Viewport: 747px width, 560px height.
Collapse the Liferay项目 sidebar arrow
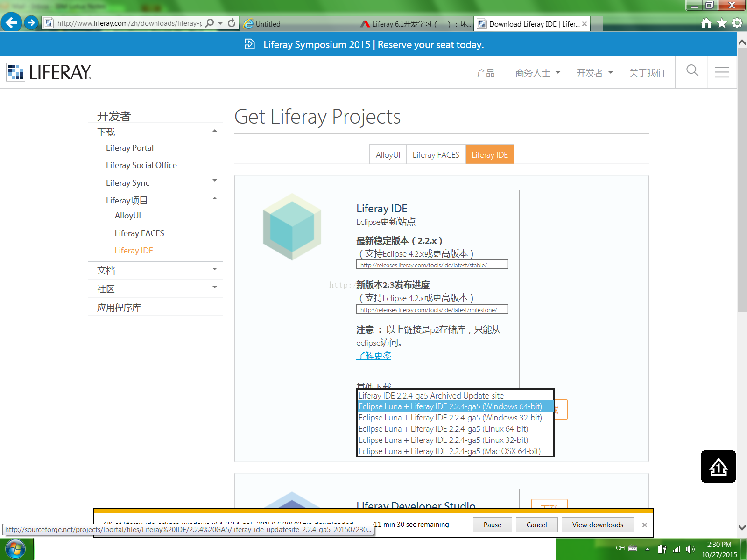tap(215, 199)
